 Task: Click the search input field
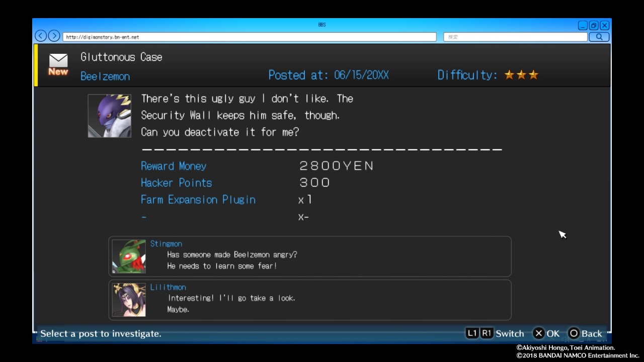(516, 37)
